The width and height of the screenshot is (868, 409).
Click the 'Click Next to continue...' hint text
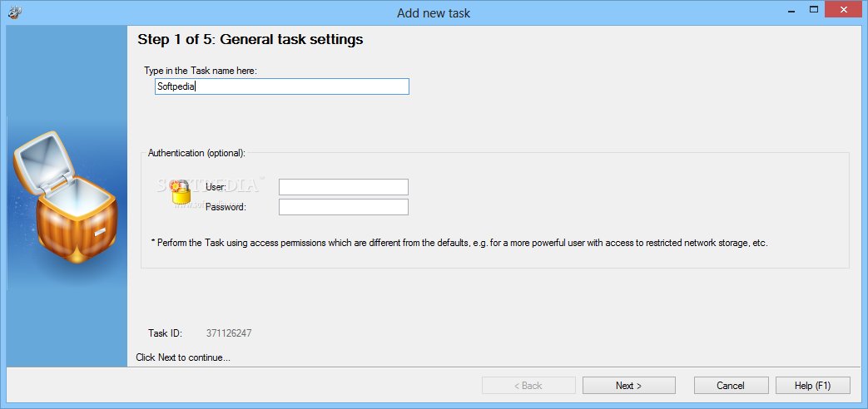183,357
